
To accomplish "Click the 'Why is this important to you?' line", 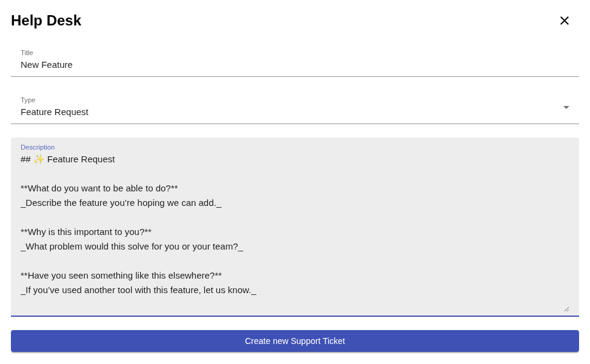I will 86,232.
